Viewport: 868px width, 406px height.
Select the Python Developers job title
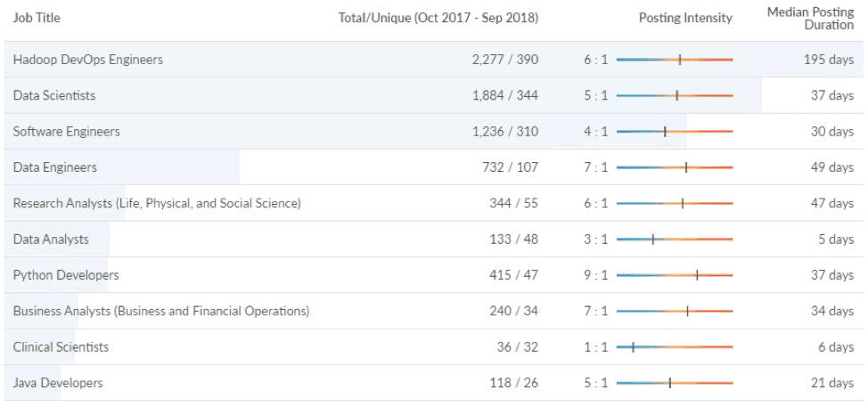pos(66,275)
